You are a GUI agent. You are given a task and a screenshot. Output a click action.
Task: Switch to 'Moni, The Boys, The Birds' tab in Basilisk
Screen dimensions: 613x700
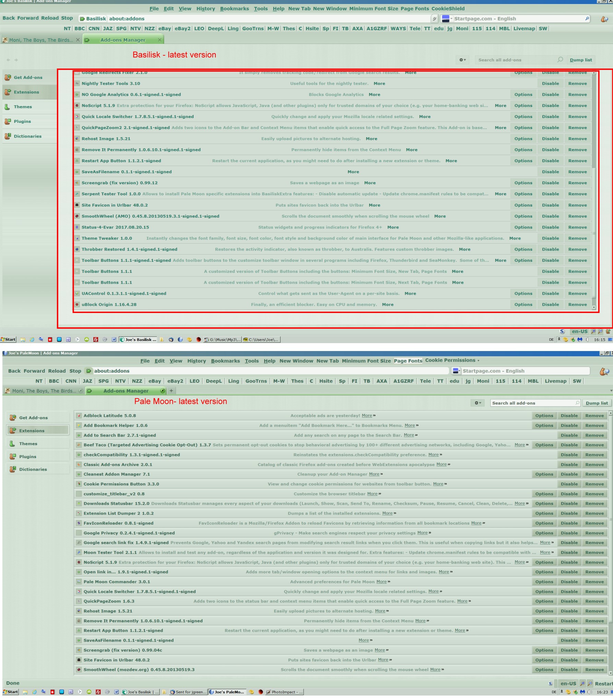point(41,40)
